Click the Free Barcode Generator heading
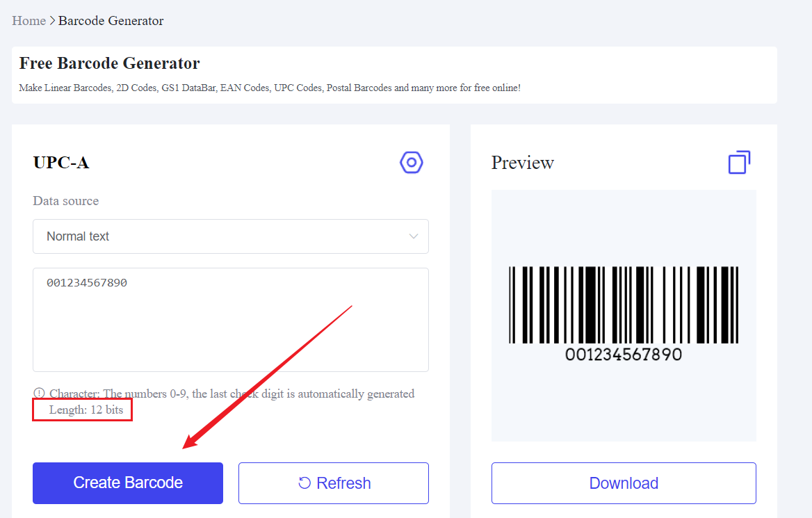 (x=109, y=63)
